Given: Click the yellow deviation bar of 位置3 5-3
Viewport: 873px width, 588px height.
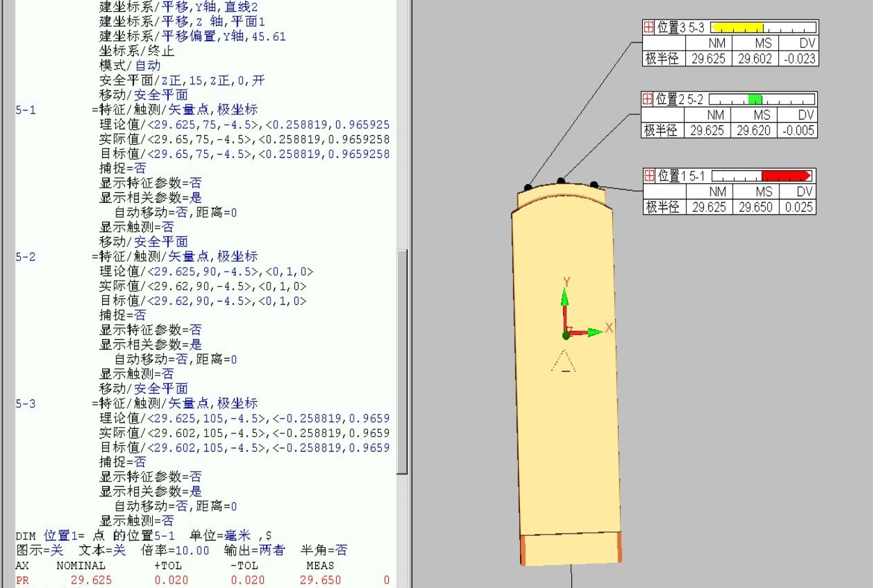Looking at the screenshot, I should (739, 27).
